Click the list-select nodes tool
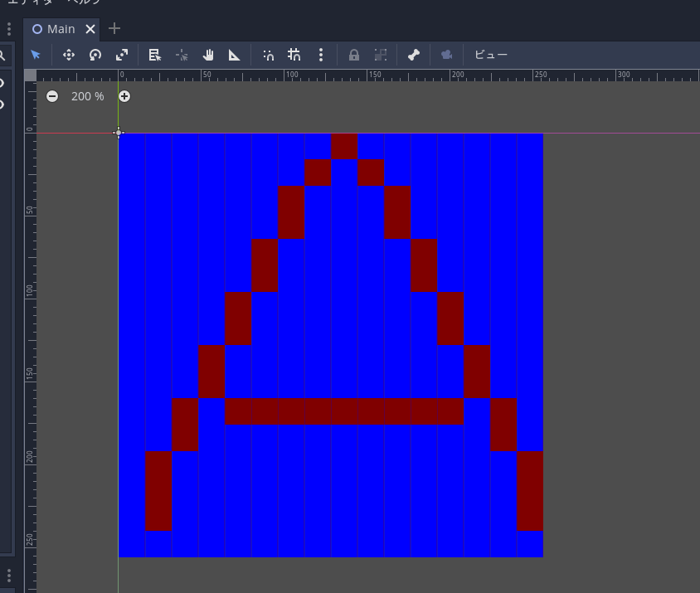The height and width of the screenshot is (593, 700). pyautogui.click(x=155, y=55)
